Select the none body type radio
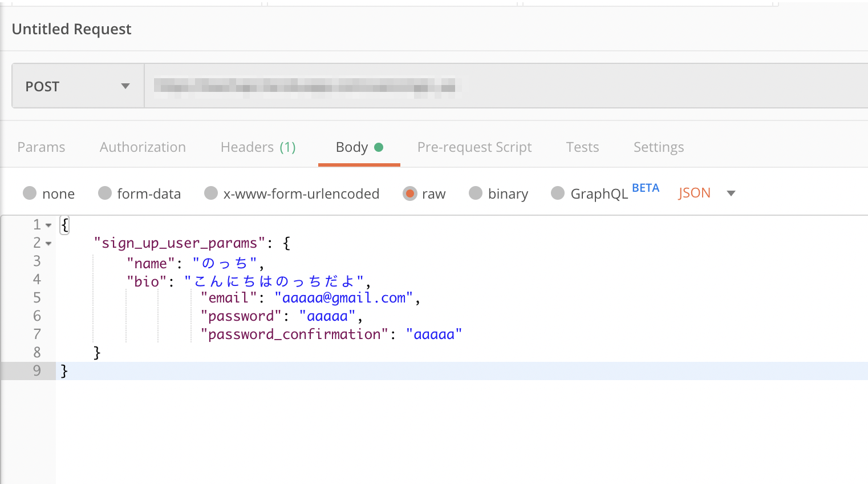Viewport: 868px width, 484px height. click(30, 193)
